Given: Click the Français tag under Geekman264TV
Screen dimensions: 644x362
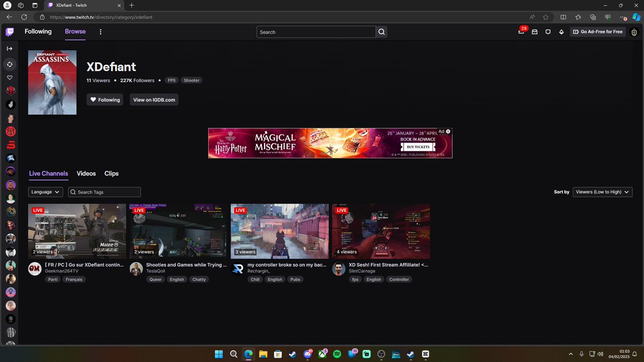Looking at the screenshot, I should point(74,279).
